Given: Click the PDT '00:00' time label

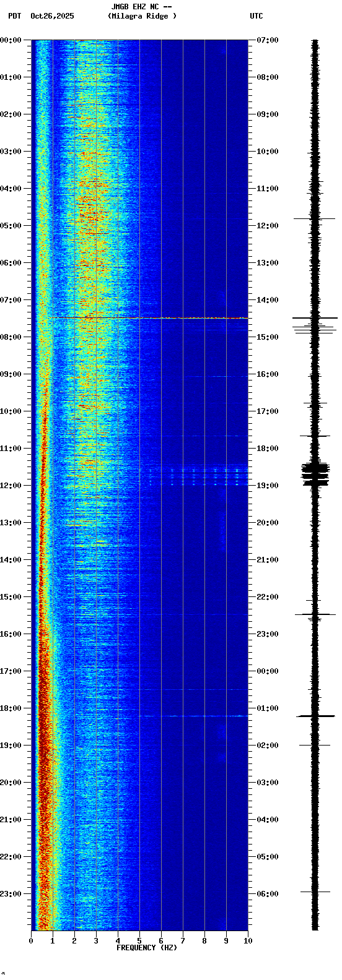Looking at the screenshot, I should click(11, 40).
